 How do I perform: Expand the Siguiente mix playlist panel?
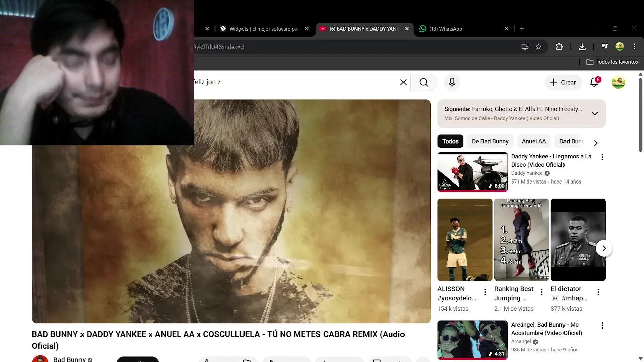pos(594,113)
